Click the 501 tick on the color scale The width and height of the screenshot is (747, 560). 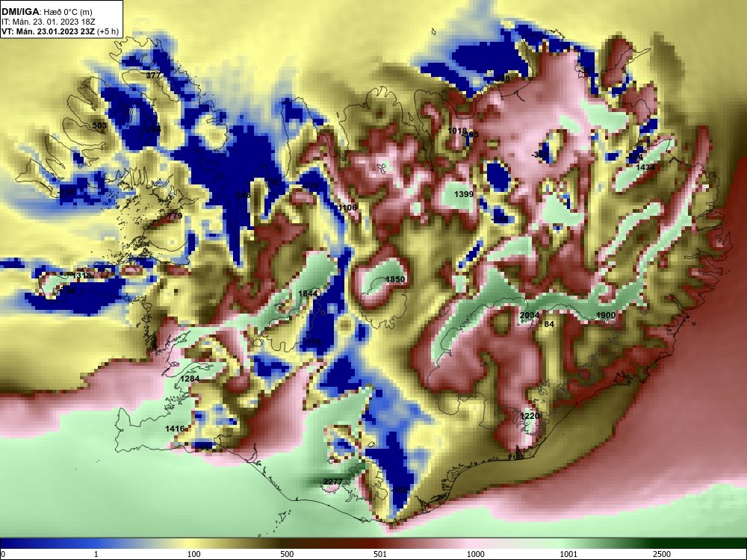click(380, 554)
